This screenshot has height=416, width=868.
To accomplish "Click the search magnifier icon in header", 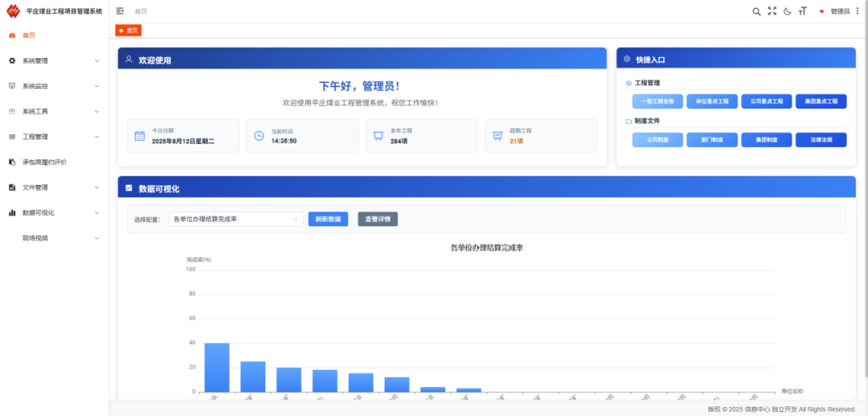I will coord(756,11).
